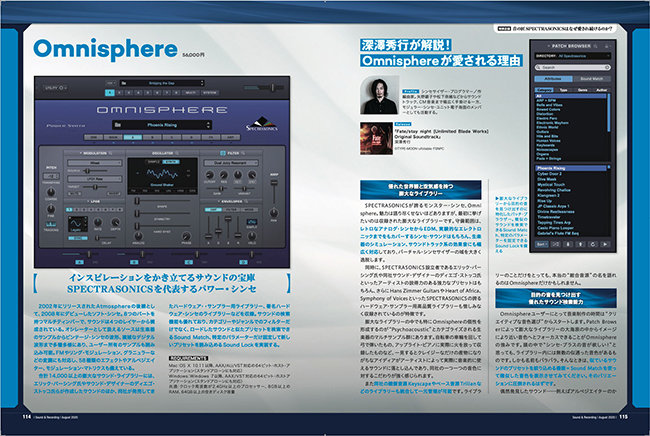
Task: Clear the Patch Browser search field
Action: tap(607, 67)
